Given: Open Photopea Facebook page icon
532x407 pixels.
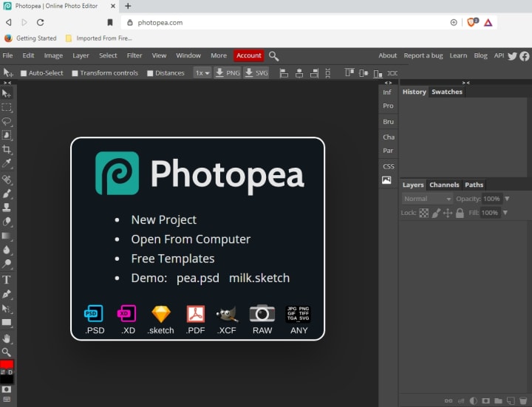Looking at the screenshot, I should click(524, 56).
